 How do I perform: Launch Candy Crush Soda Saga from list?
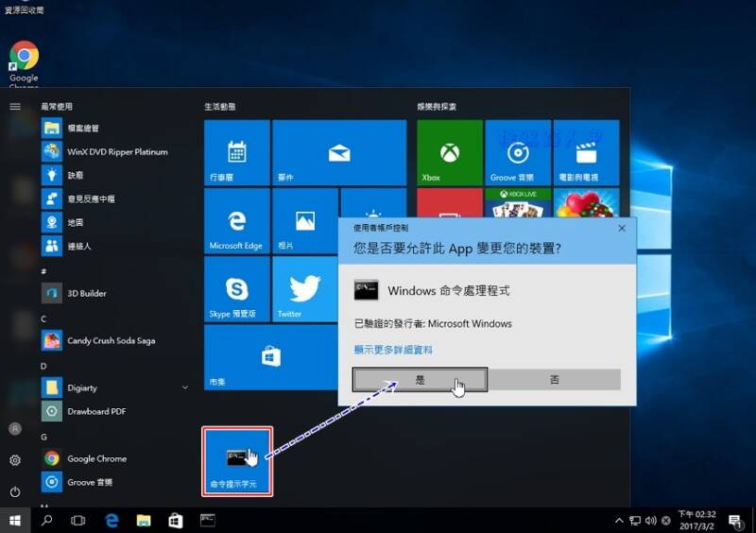click(x=115, y=340)
